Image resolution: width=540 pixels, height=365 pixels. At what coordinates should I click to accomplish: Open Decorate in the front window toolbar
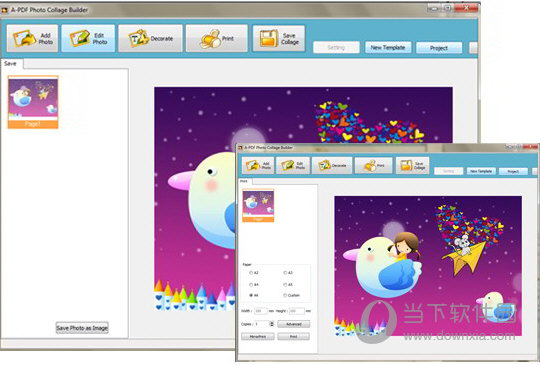point(332,166)
